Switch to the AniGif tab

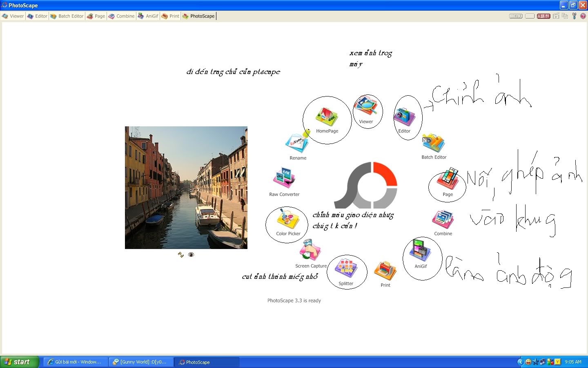coord(148,16)
